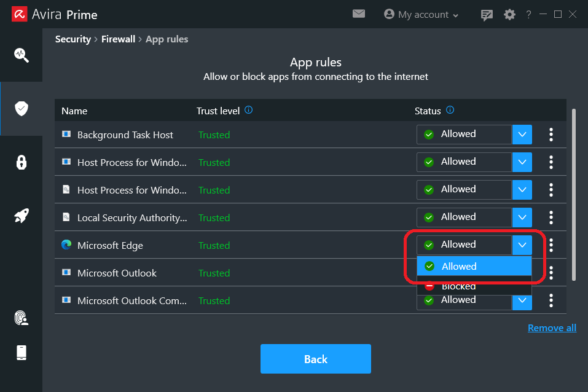
Task: Click the Status column header
Action: [x=428, y=111]
